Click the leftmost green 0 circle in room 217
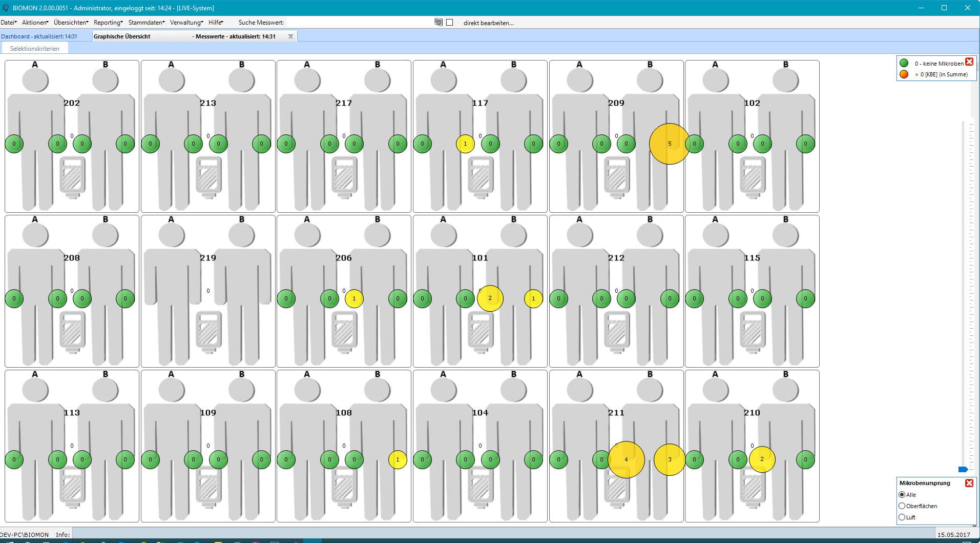The width and height of the screenshot is (980, 543). [x=286, y=144]
